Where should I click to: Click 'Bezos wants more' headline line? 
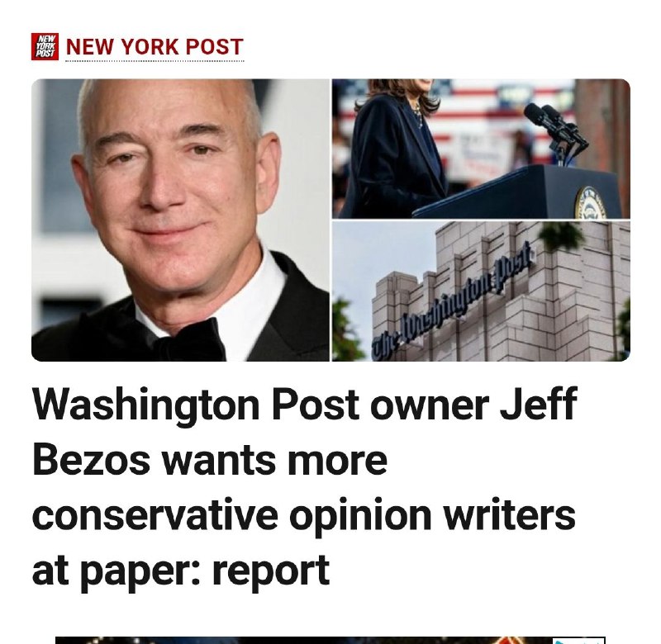tap(210, 459)
